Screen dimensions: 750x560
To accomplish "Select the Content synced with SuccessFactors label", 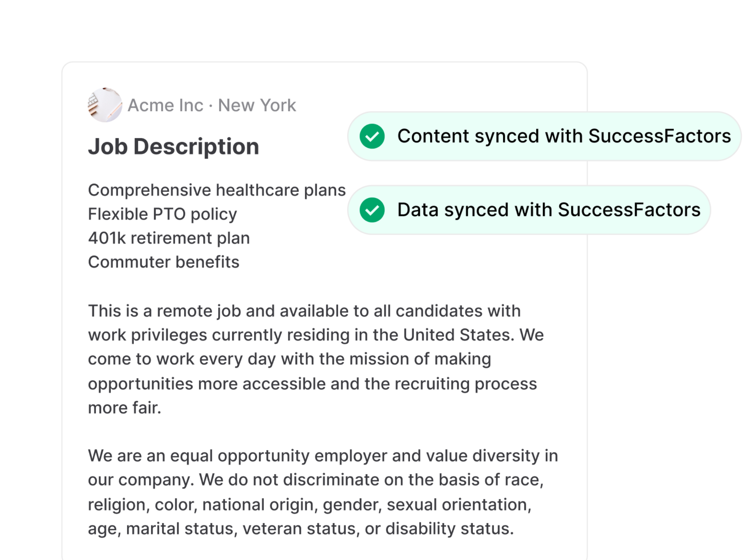I will (x=564, y=136).
